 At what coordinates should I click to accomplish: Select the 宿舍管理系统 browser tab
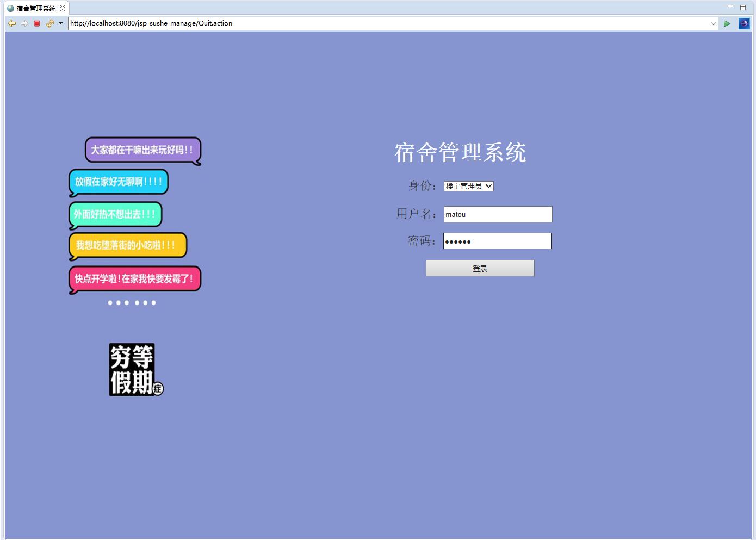[x=34, y=8]
